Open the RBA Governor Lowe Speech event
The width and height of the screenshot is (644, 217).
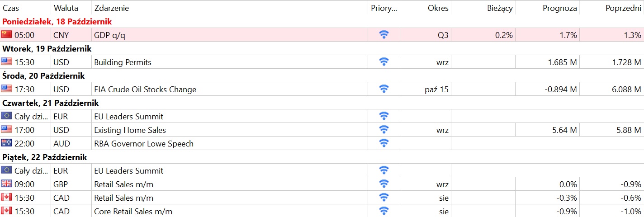(x=144, y=143)
